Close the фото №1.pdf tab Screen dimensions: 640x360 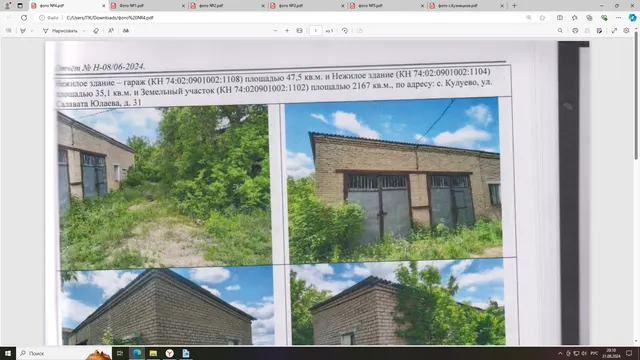coord(183,6)
